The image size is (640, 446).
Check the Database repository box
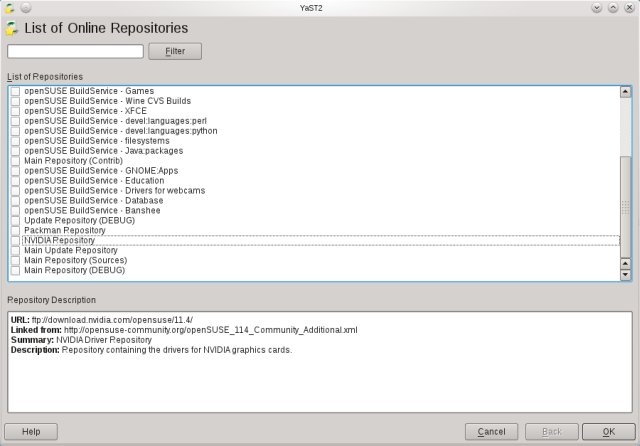(x=15, y=201)
